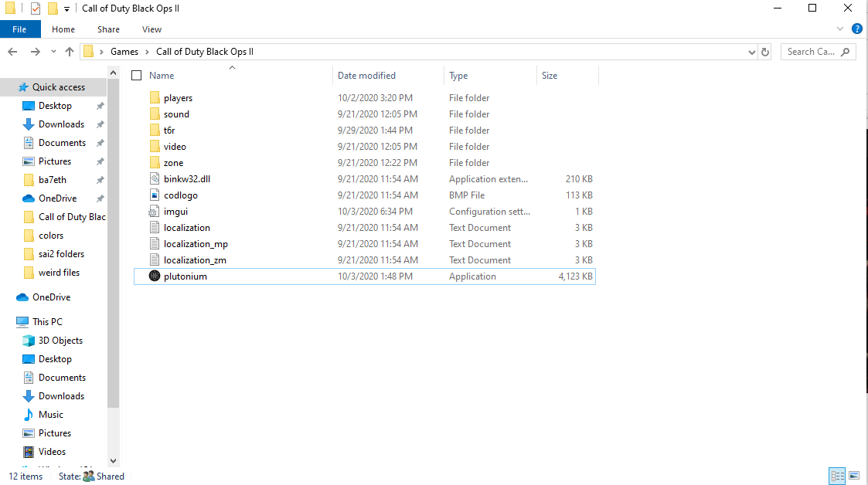Open Documents under This PC

[x=53, y=378]
